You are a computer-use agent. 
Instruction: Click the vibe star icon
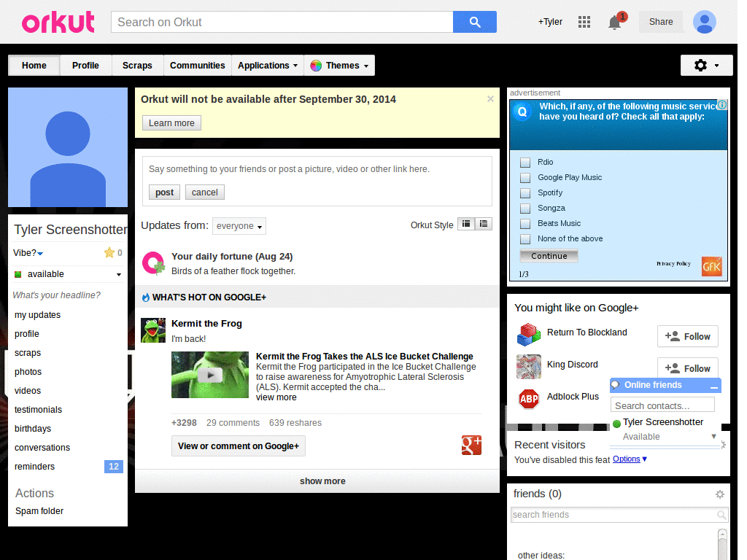[x=109, y=252]
